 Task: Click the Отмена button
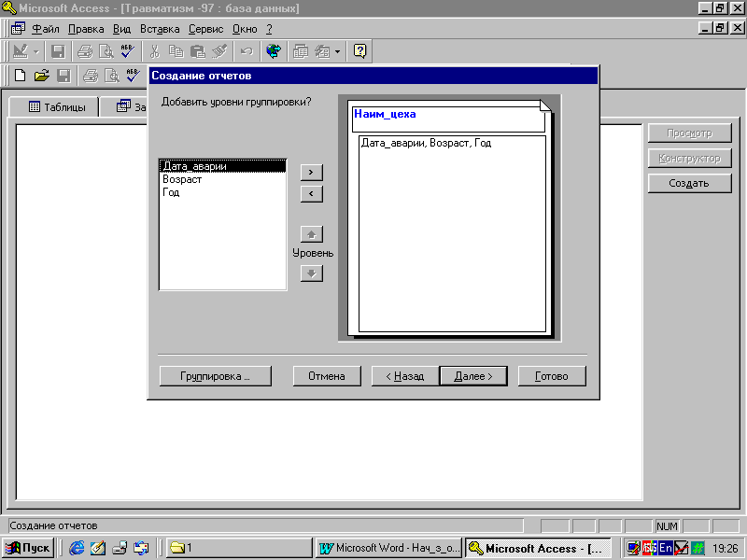[327, 376]
